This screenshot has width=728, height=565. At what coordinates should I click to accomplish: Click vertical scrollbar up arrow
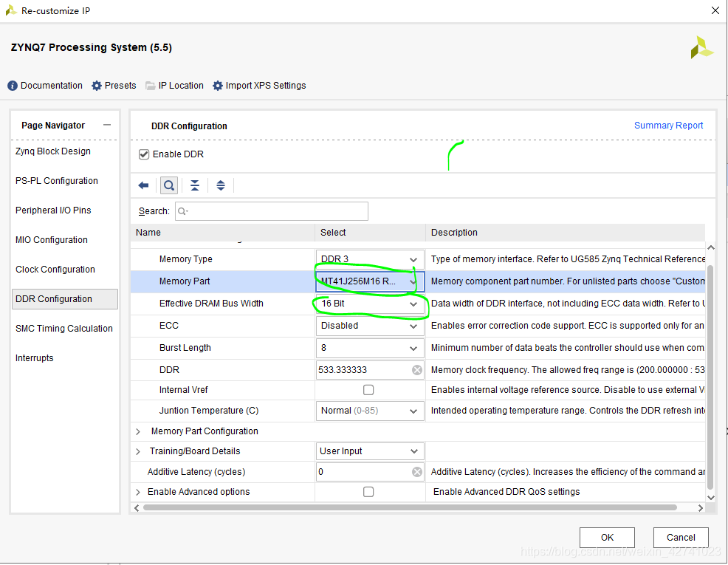point(710,248)
